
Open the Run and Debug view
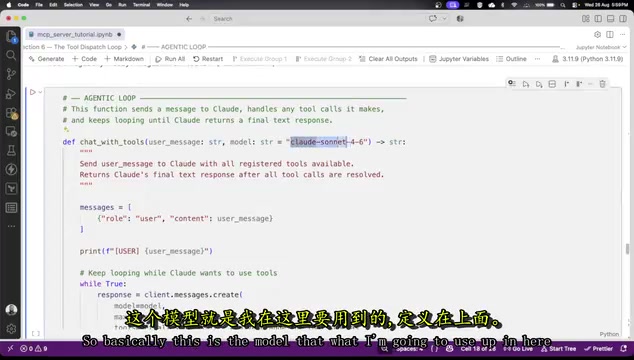(11, 93)
